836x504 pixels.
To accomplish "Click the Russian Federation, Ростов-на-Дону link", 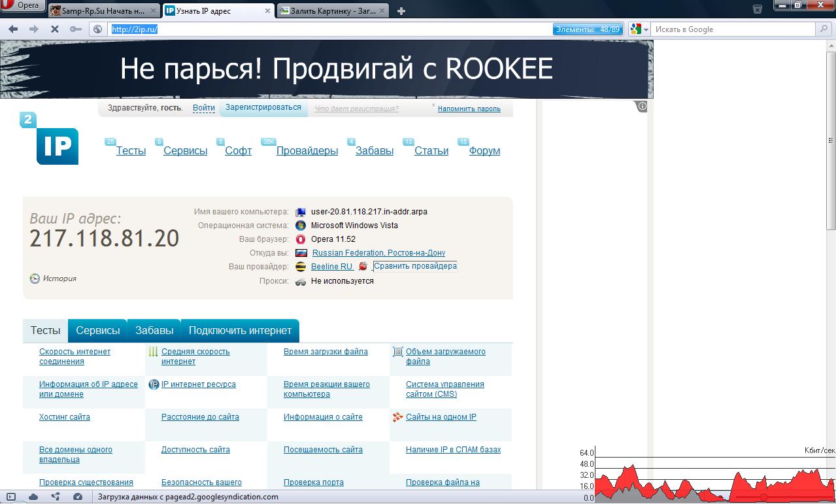I will pyautogui.click(x=378, y=253).
